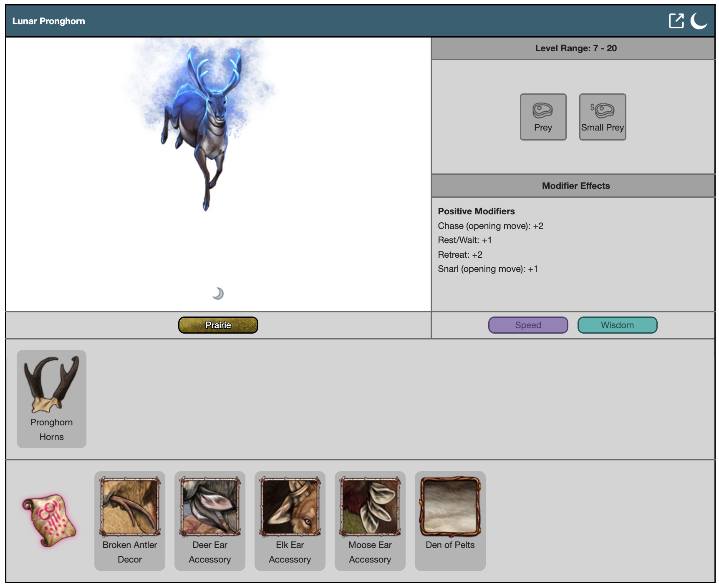
Task: Open Lunar Pronghorn in new window icon
Action: (676, 21)
